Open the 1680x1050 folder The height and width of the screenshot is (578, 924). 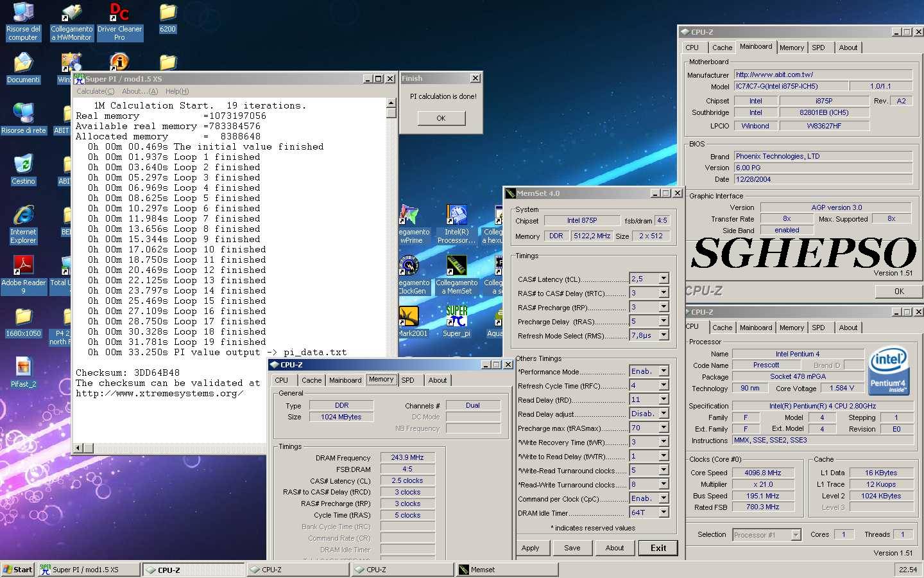click(23, 322)
